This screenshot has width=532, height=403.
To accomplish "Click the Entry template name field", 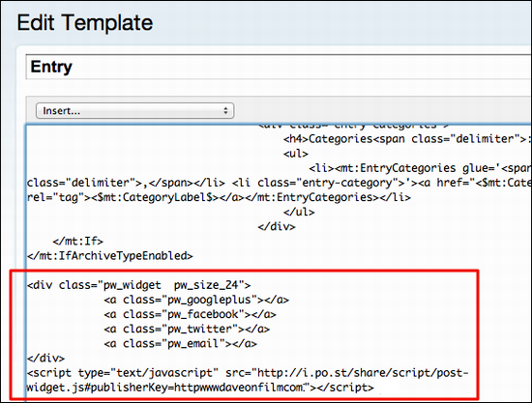I will [279, 67].
